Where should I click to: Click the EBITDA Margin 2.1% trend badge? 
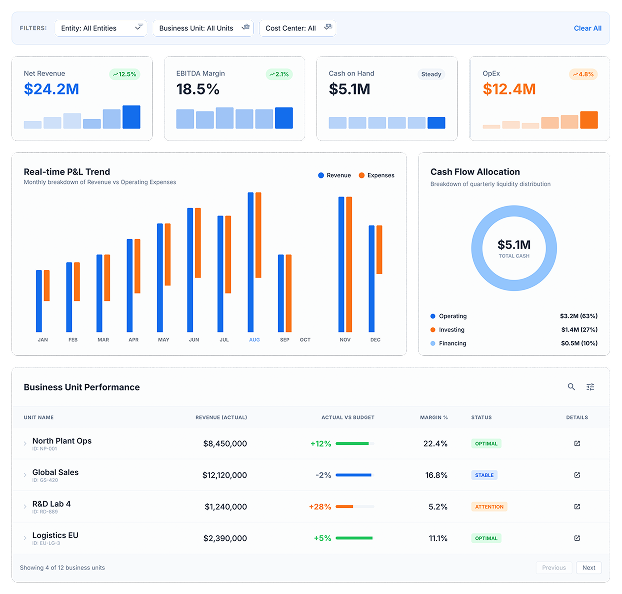[x=279, y=74]
